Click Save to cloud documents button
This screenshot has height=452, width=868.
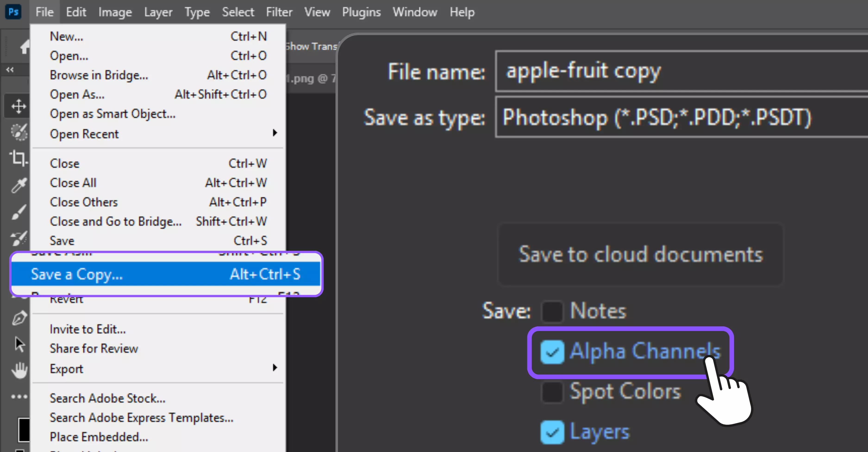point(640,254)
